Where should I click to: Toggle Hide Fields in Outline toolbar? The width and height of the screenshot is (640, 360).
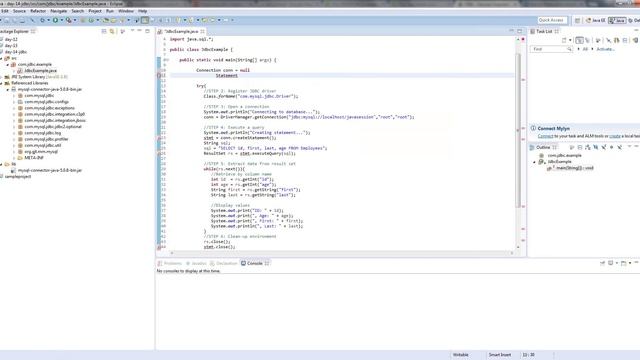pos(596,147)
